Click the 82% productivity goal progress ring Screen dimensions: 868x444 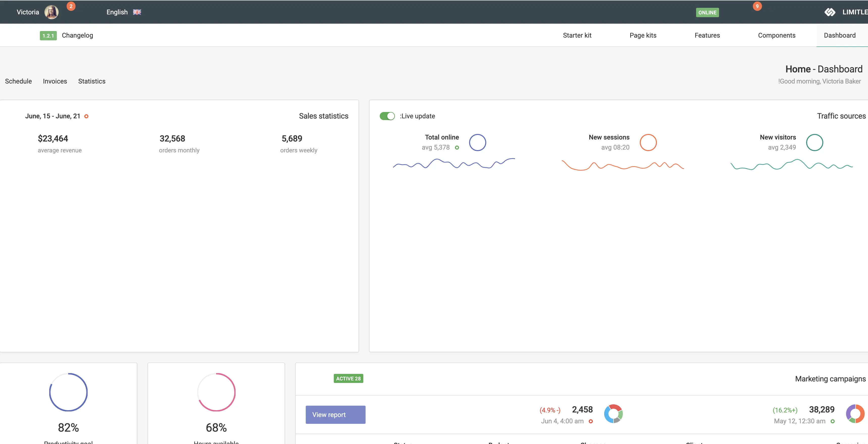[x=68, y=392]
